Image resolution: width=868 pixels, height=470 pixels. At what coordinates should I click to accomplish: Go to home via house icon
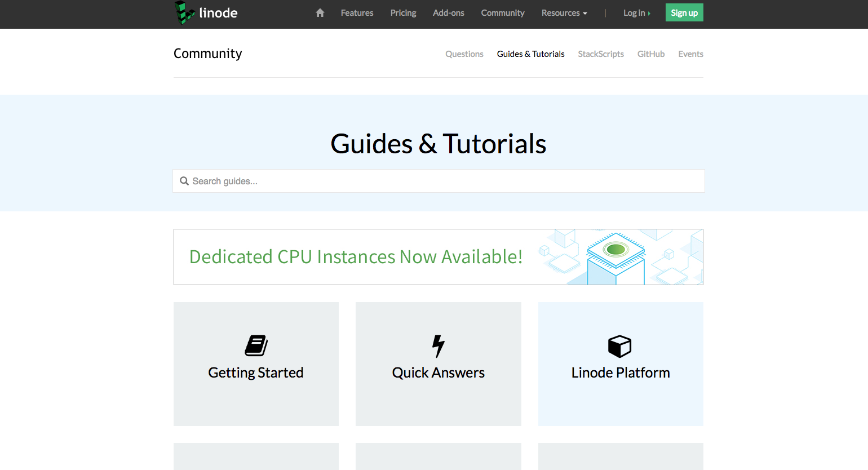(320, 12)
